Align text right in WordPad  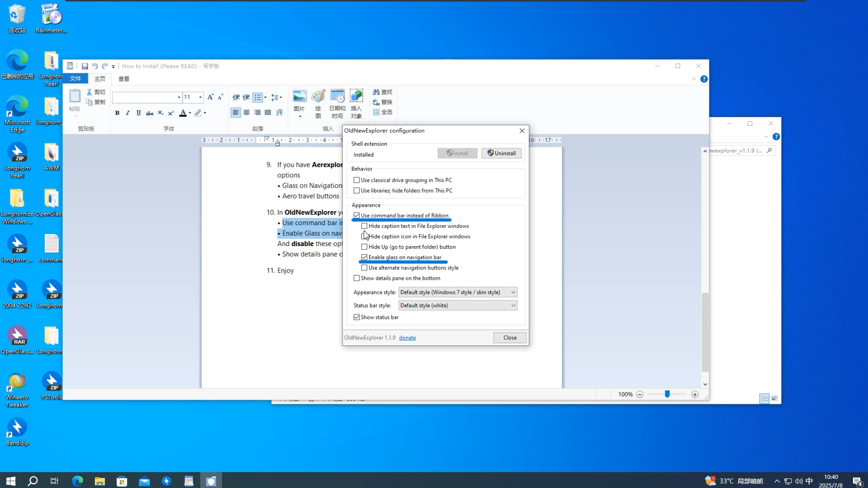257,113
